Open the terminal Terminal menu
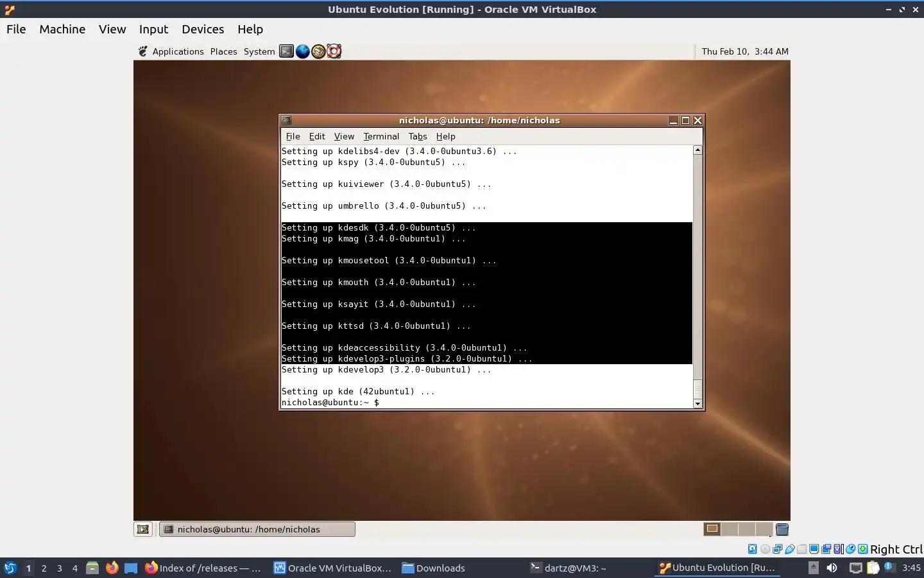 [x=381, y=136]
